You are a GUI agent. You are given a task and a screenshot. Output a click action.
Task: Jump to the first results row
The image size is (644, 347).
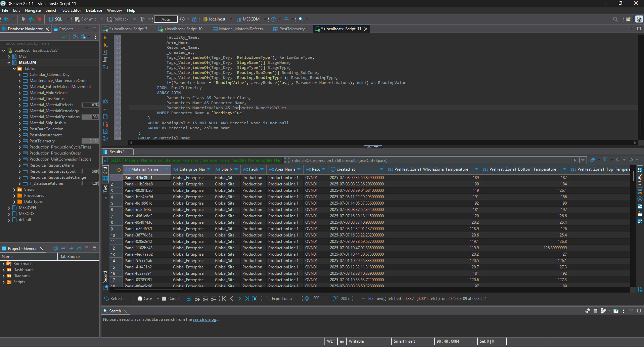[x=224, y=299]
